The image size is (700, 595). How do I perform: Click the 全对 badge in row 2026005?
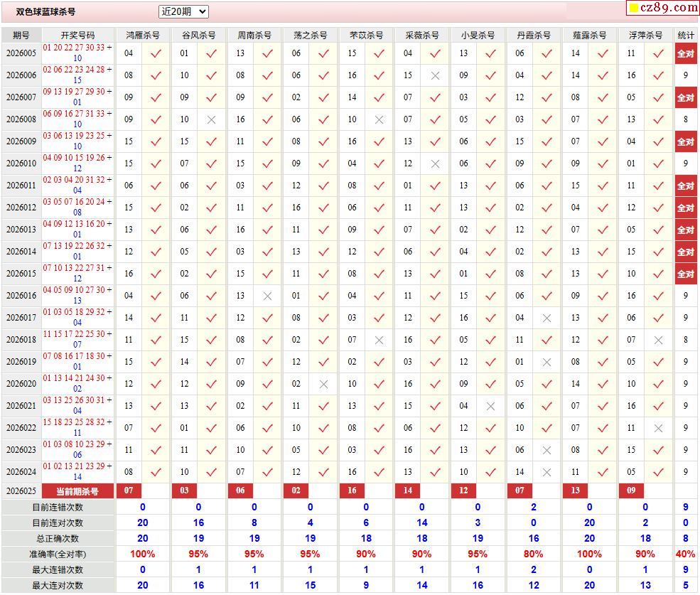685,53
